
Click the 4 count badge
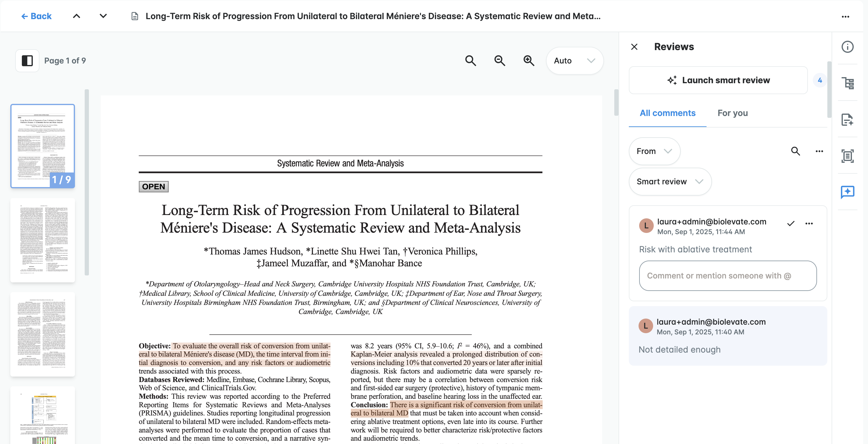coord(820,80)
